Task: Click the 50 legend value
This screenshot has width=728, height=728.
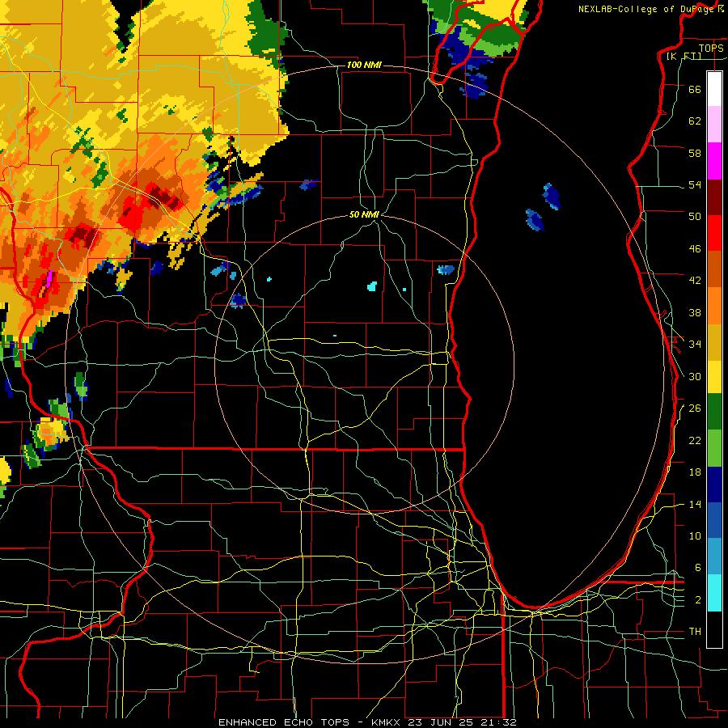Action: (695, 216)
